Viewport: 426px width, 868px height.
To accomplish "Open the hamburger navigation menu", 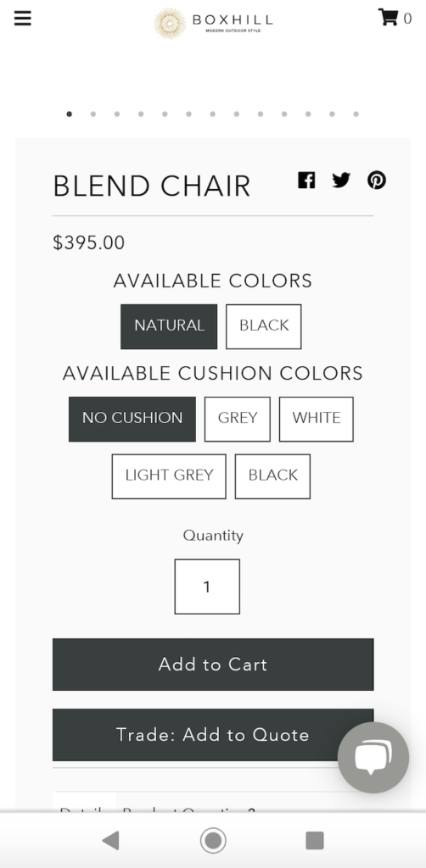I will tap(23, 19).
